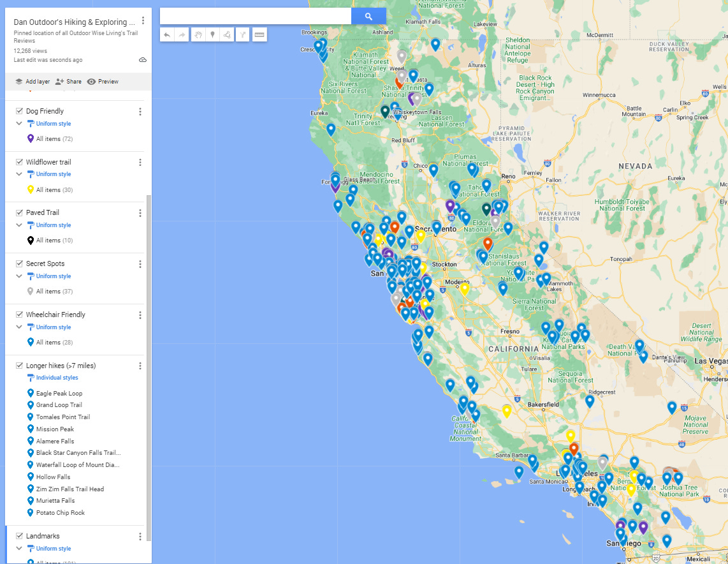Screen dimensions: 728x564
Task: Collapse Wildflower trail layer items
Action: pyautogui.click(x=19, y=174)
